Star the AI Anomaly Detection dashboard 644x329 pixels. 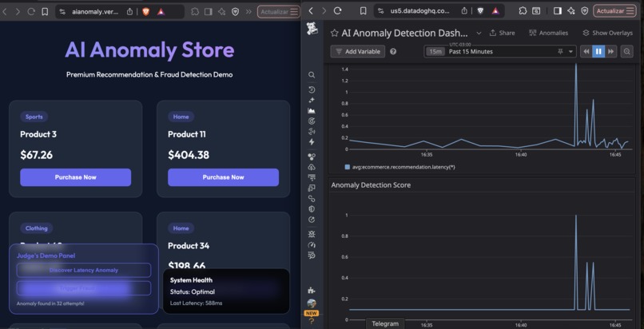tap(335, 33)
